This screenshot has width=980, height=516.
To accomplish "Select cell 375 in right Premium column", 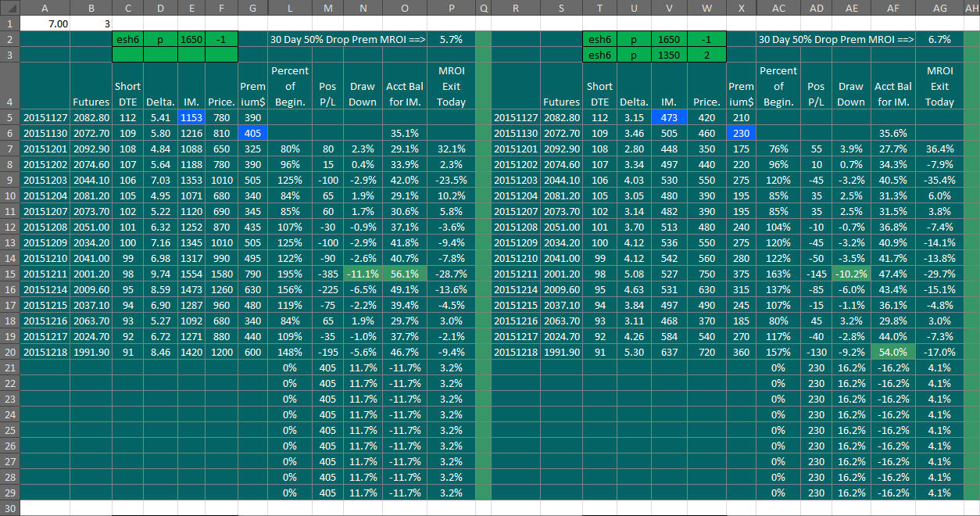I will 741,274.
